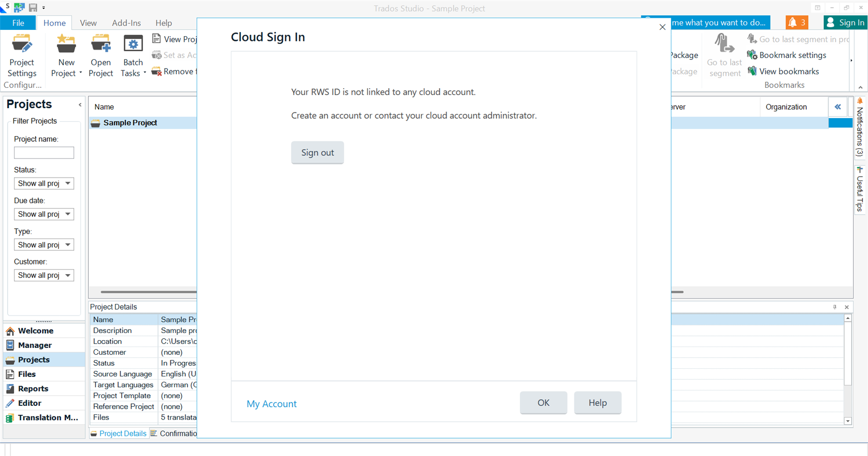Click the My Account link
The image size is (868, 456).
[271, 403]
